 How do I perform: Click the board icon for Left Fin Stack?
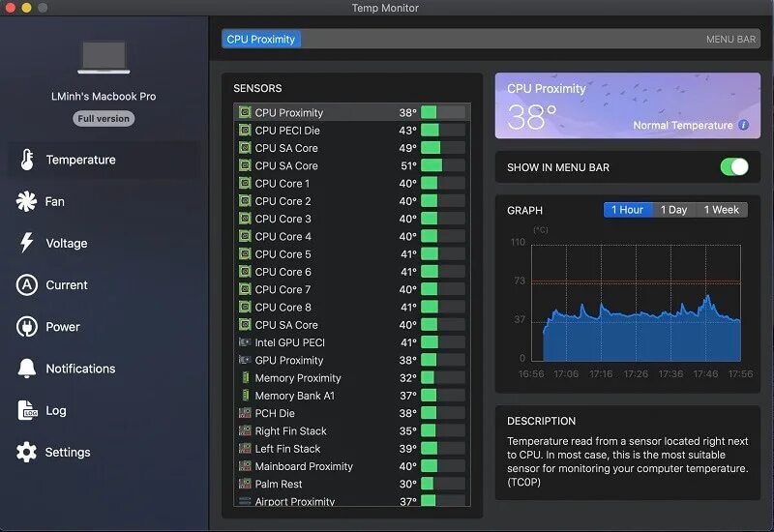point(245,448)
